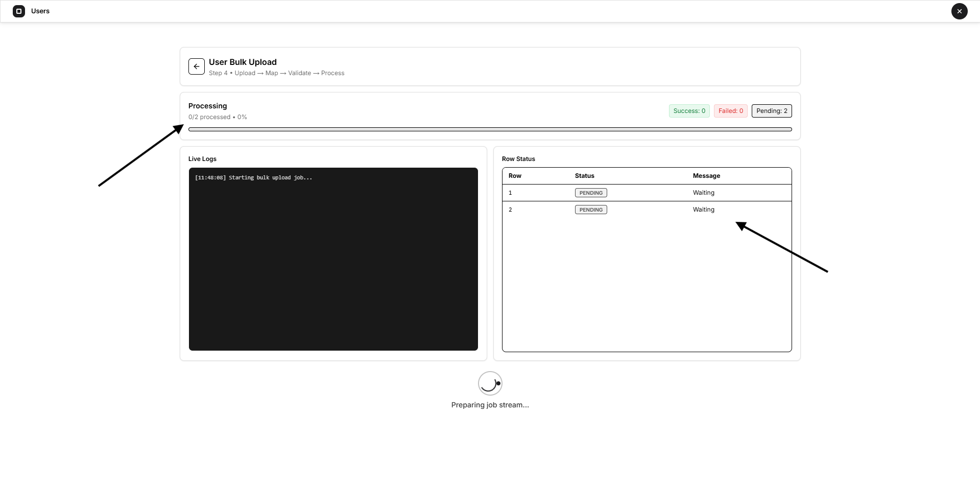Click the Live Logs console area
980x482 pixels.
(x=333, y=259)
